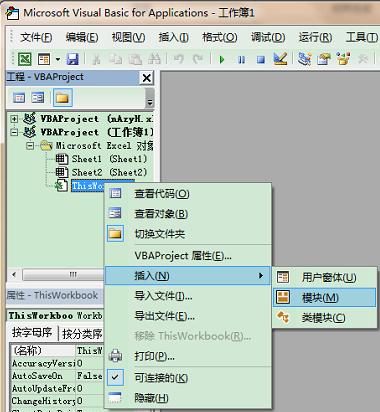
Task: Click the AccuracyVersi property row
Action: (x=57, y=363)
